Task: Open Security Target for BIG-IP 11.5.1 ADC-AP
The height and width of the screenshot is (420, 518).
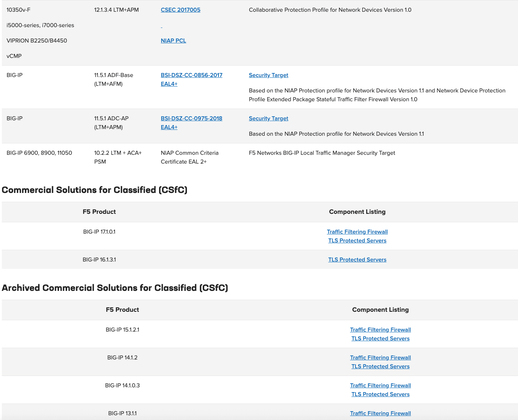Action: pyautogui.click(x=268, y=118)
